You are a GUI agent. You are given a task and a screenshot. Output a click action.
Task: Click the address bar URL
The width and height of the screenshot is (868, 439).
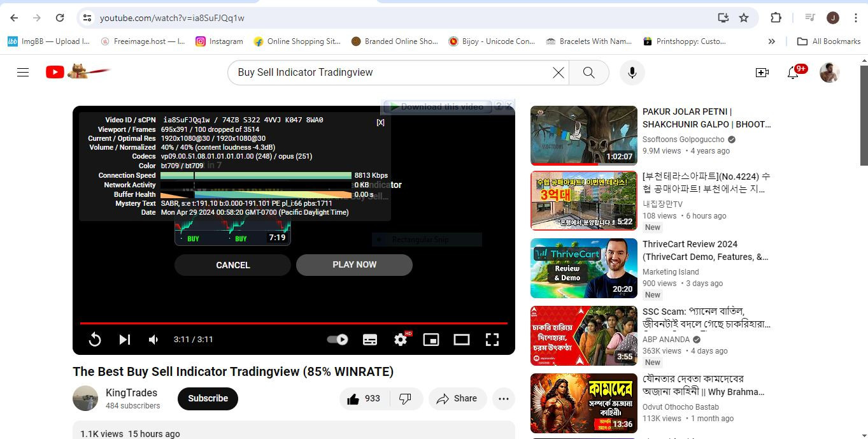[x=172, y=18]
